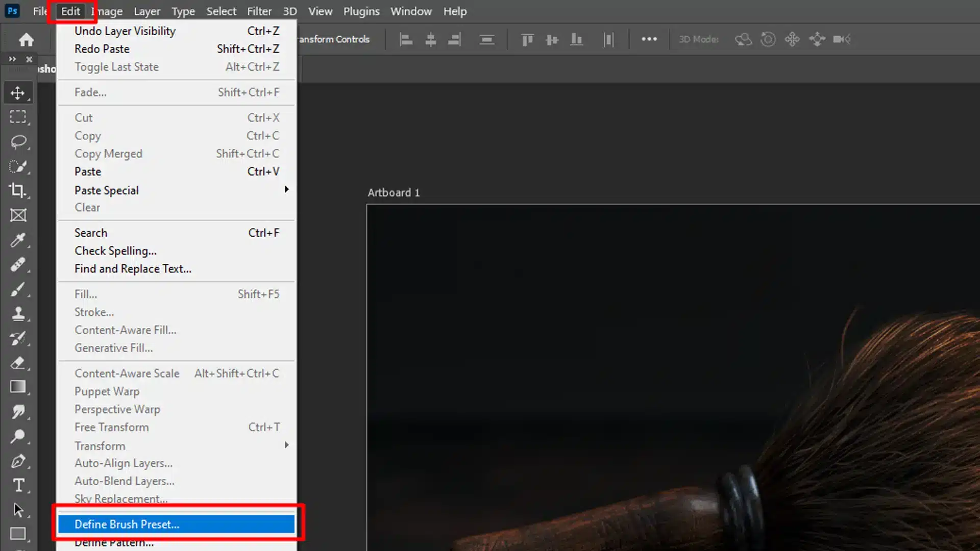Select the Move tool
Image resolution: width=980 pixels, height=551 pixels.
click(18, 93)
